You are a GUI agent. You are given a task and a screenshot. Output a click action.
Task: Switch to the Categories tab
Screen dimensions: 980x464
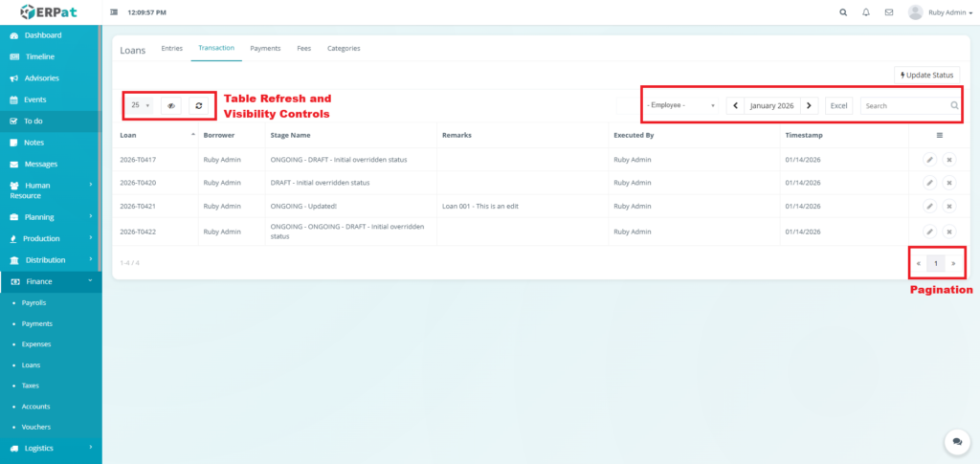(344, 48)
